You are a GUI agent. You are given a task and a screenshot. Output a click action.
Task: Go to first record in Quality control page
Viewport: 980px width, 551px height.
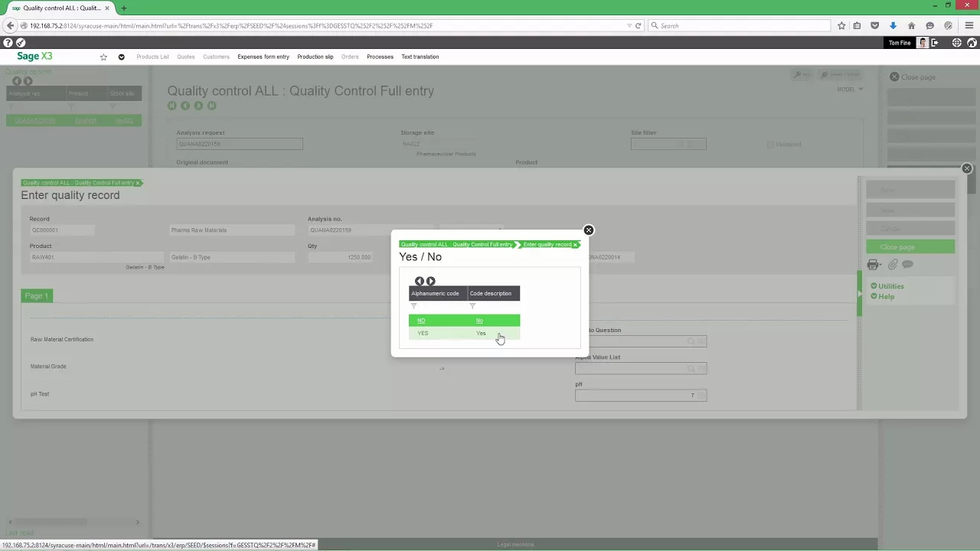pyautogui.click(x=172, y=106)
